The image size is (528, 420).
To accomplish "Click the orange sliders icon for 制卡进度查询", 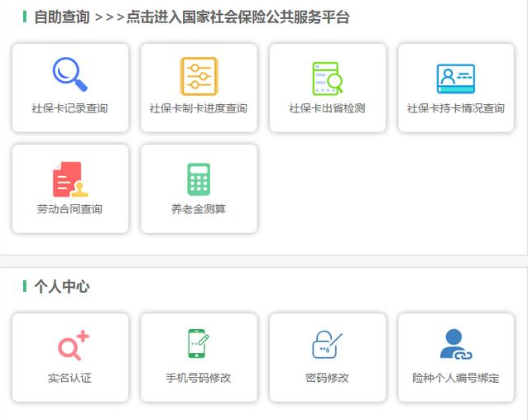I will (199, 76).
